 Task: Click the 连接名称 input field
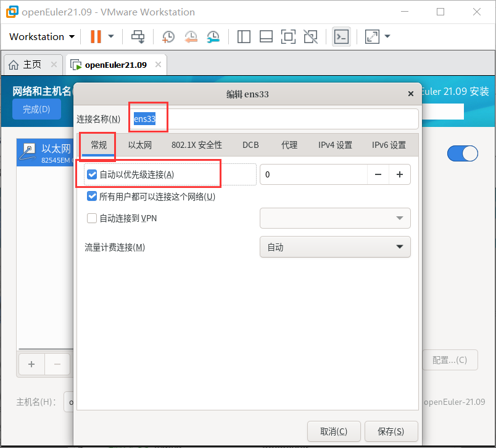click(x=274, y=119)
